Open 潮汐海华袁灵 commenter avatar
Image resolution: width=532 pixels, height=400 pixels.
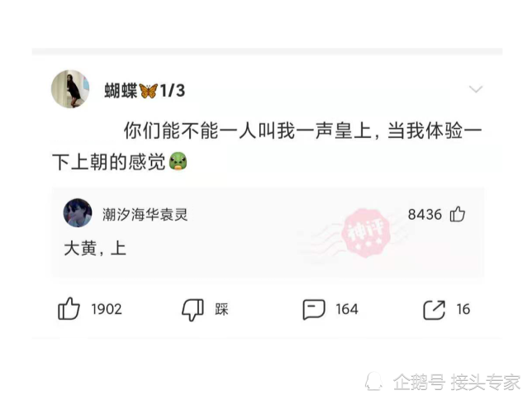pos(78,213)
